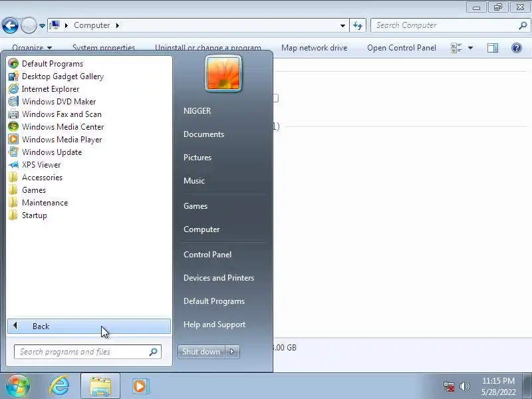Click the network status tray icon

pos(448,386)
